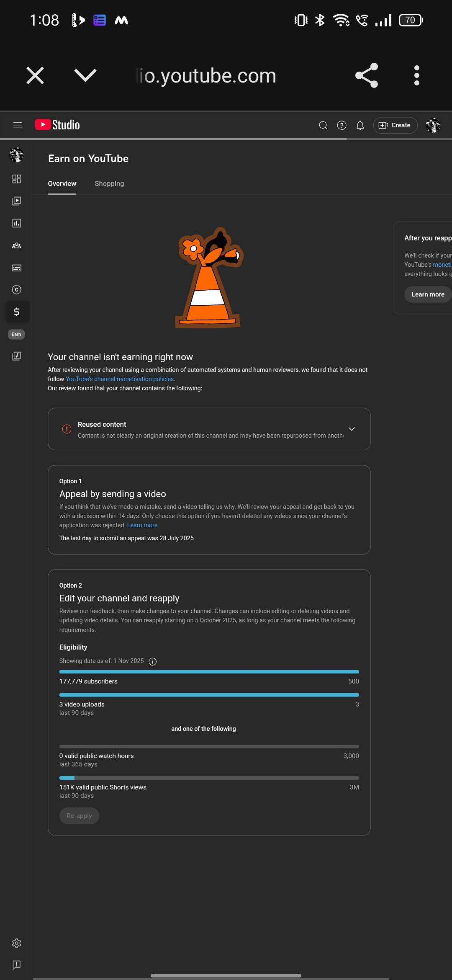Open the Community sidebar icon
This screenshot has width=452, height=980.
pyautogui.click(x=16, y=245)
